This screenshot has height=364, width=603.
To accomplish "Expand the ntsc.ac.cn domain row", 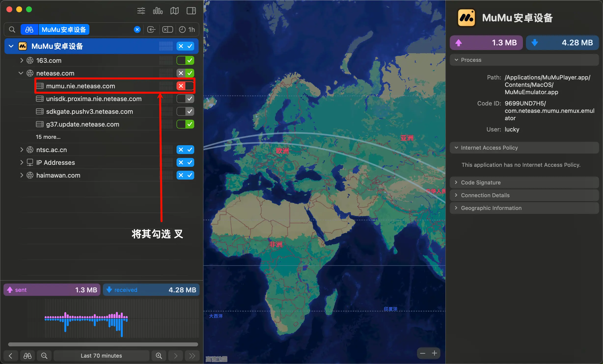I will point(22,150).
